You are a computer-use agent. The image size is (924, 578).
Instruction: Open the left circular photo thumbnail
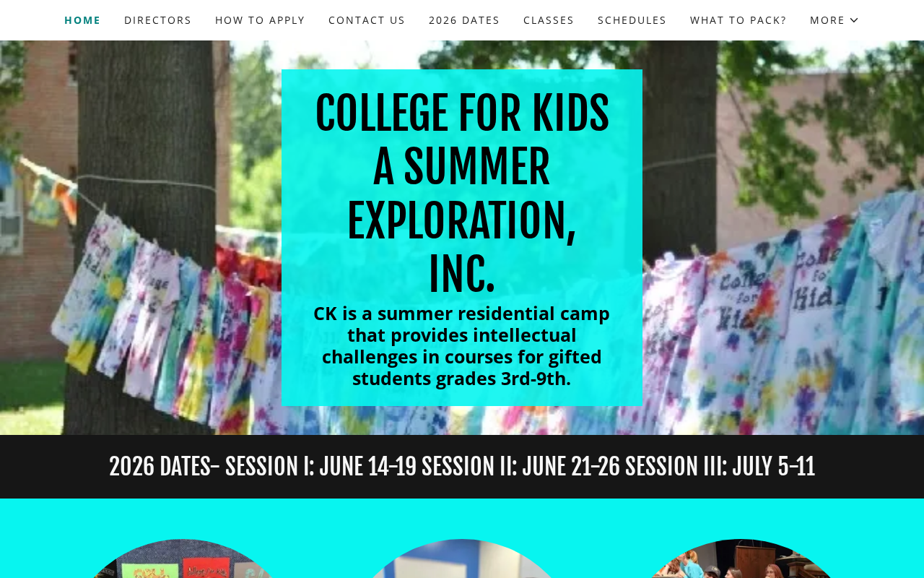click(x=180, y=558)
